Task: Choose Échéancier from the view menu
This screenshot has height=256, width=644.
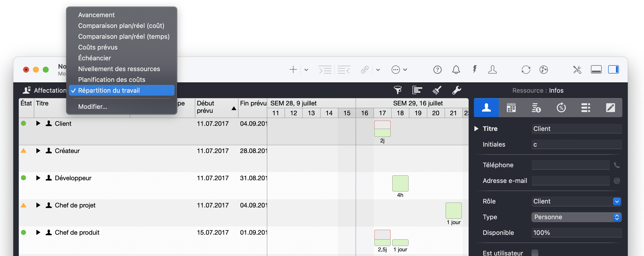Action: pyautogui.click(x=95, y=58)
